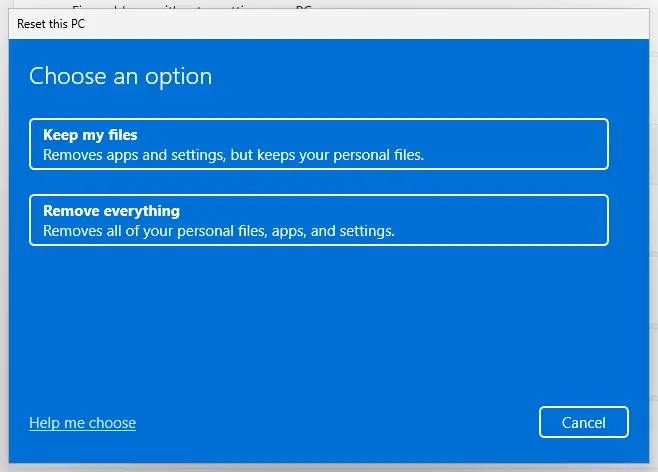Viewport: 658px width, 472px height.
Task: Select Remove everything option
Action: pos(319,220)
